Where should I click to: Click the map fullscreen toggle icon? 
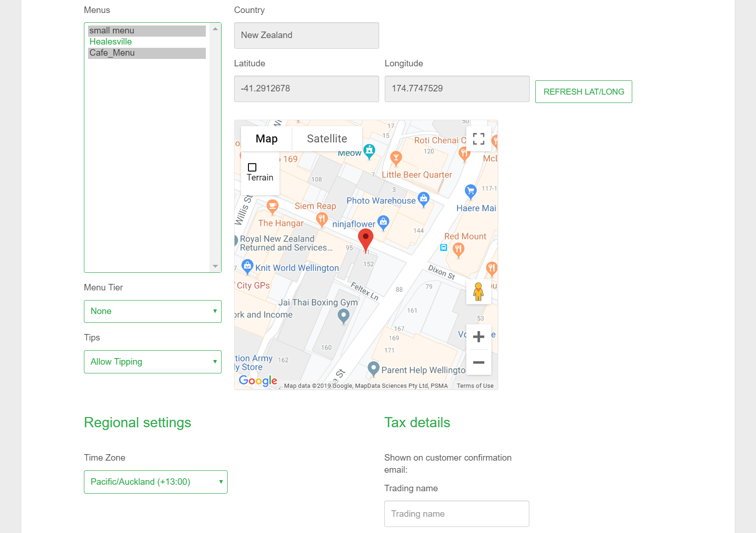(x=478, y=139)
